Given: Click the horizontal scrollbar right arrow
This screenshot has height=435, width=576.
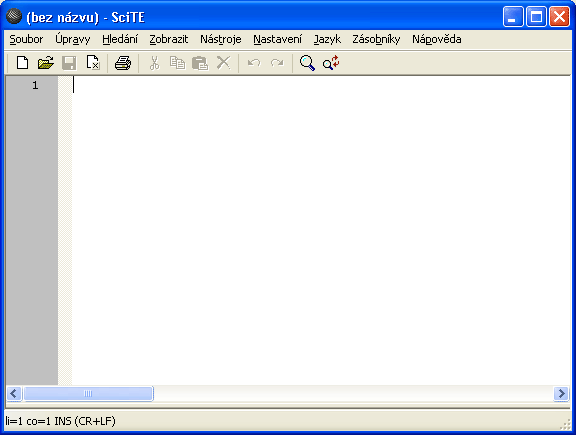Looking at the screenshot, I should click(561, 393).
